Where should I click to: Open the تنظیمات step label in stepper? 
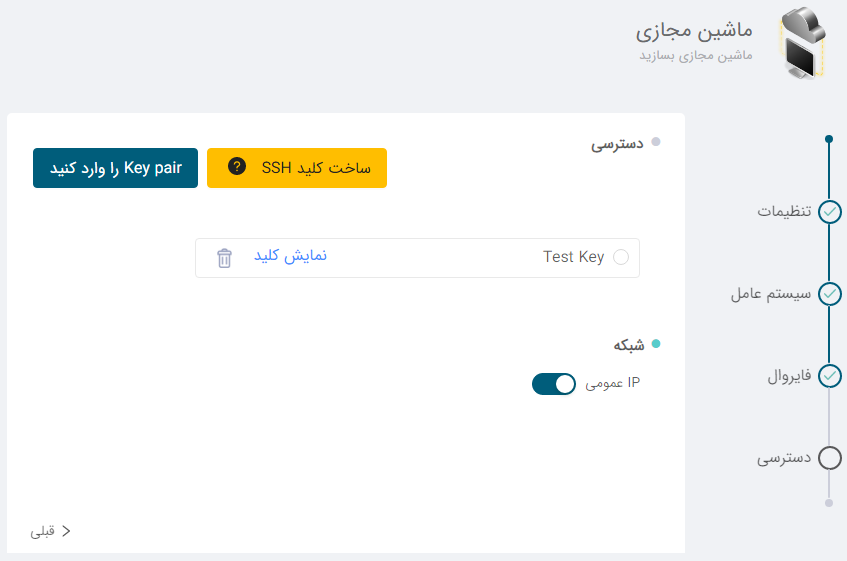784,211
